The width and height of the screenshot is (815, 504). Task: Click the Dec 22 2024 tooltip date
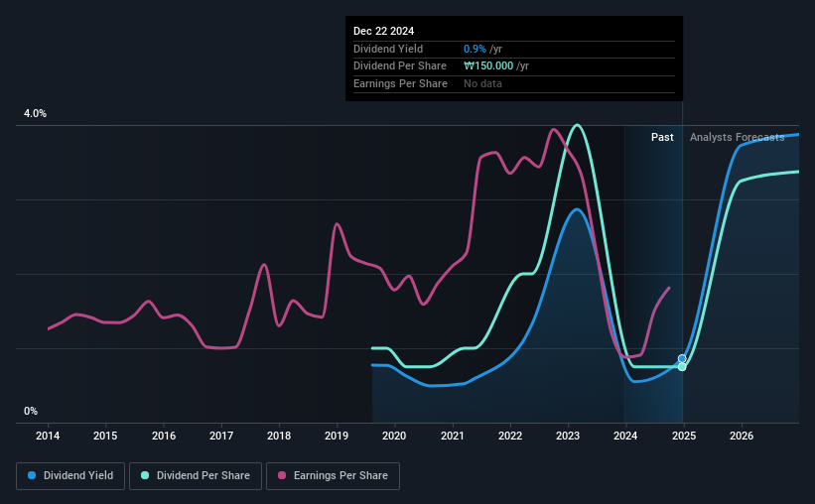click(383, 31)
